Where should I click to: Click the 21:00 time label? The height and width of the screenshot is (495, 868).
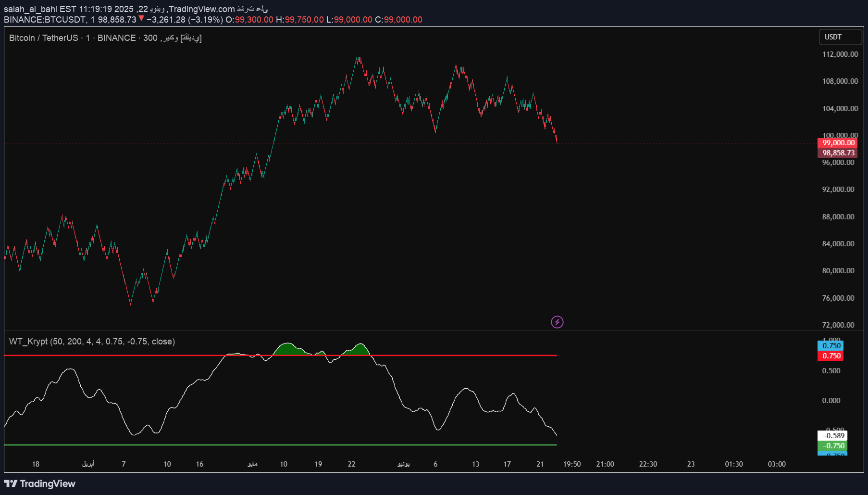pyautogui.click(x=605, y=464)
